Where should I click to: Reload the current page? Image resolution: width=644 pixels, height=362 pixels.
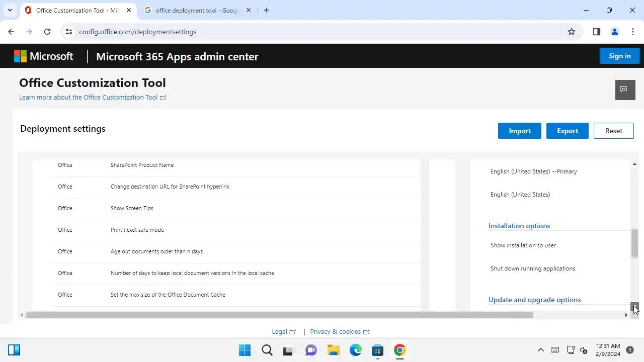47,32
